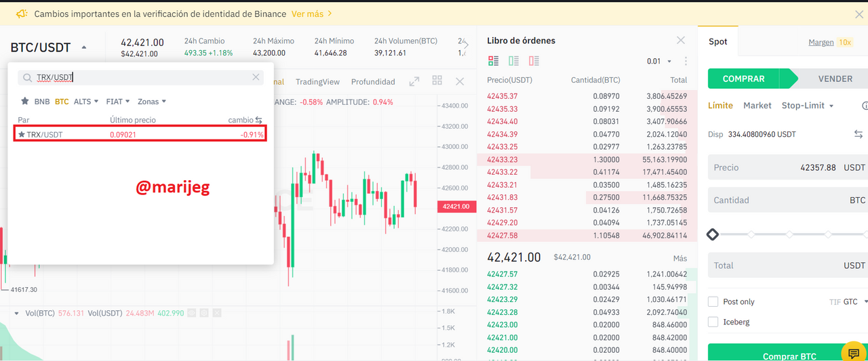Collapse the BTC/USDT pair selector arrow

click(84, 47)
